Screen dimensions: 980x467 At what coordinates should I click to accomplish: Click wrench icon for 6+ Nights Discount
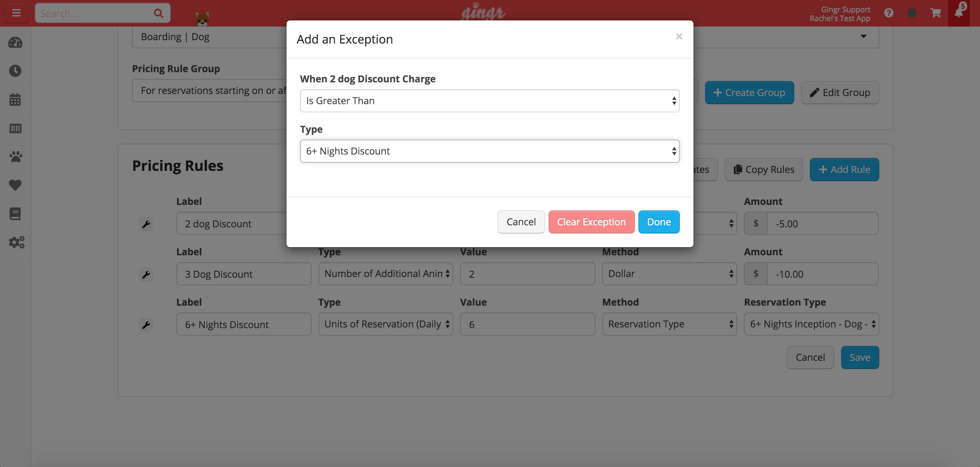click(146, 325)
